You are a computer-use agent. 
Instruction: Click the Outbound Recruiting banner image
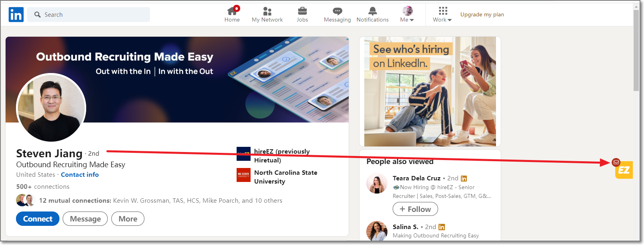177,79
